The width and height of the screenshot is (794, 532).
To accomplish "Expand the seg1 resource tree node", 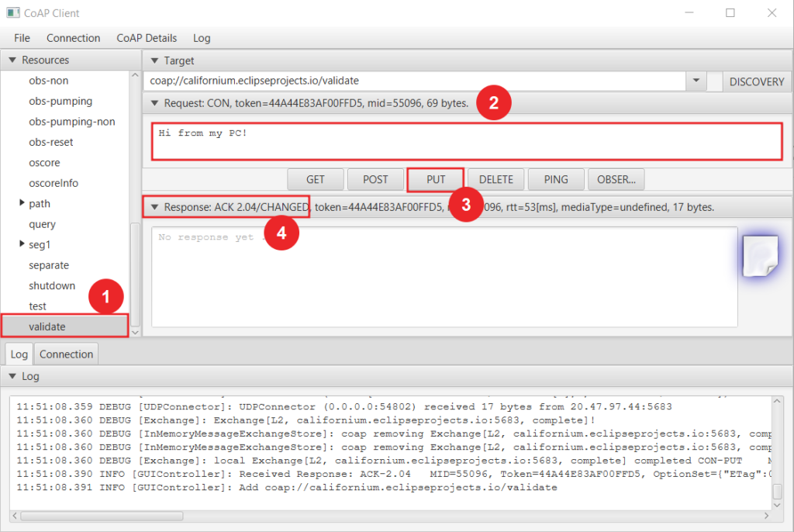I will click(21, 244).
